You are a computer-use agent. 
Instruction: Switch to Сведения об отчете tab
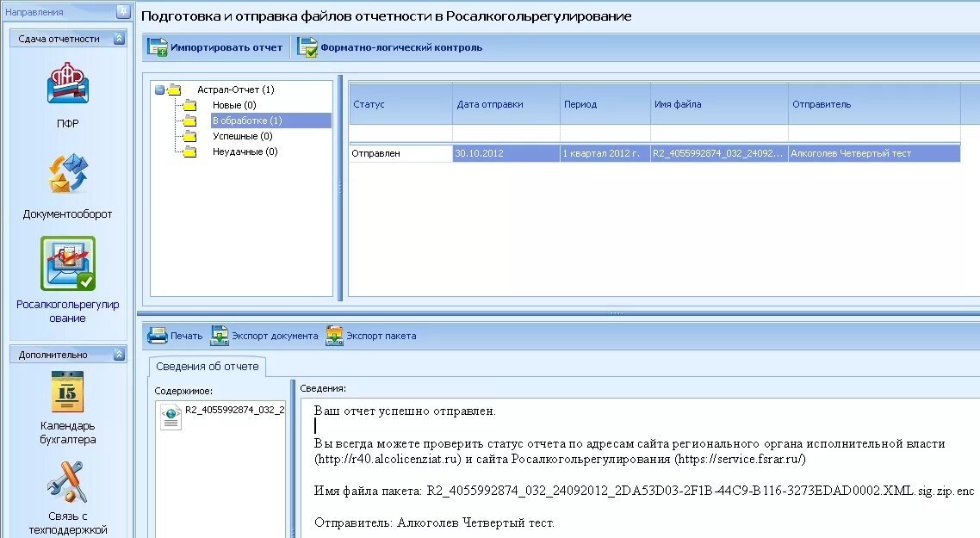tap(208, 367)
